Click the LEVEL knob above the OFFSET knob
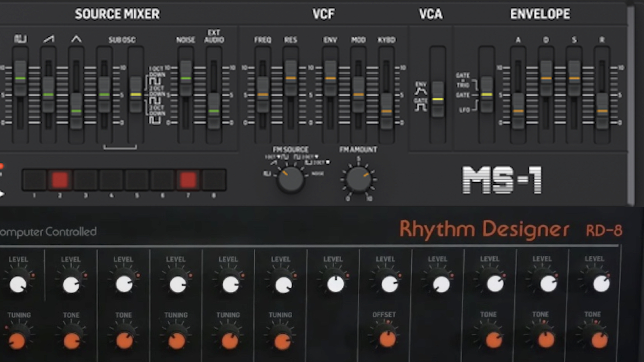Image resolution: width=644 pixels, height=362 pixels. point(389,284)
